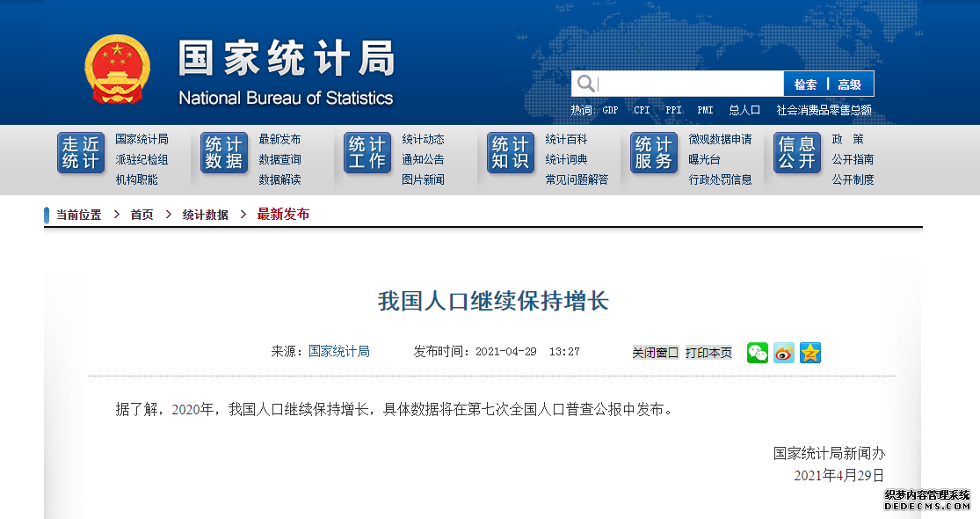The width and height of the screenshot is (980, 519).
Task: Click the 关闭窗口 button
Action: point(656,353)
